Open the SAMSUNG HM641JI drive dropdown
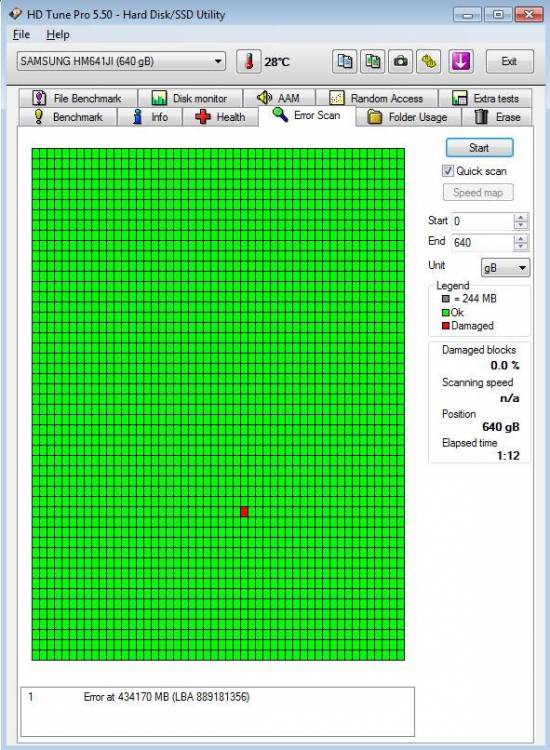 [121, 61]
